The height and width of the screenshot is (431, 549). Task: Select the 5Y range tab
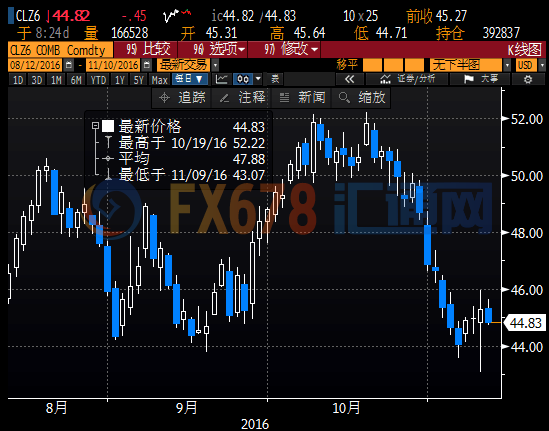(139, 80)
